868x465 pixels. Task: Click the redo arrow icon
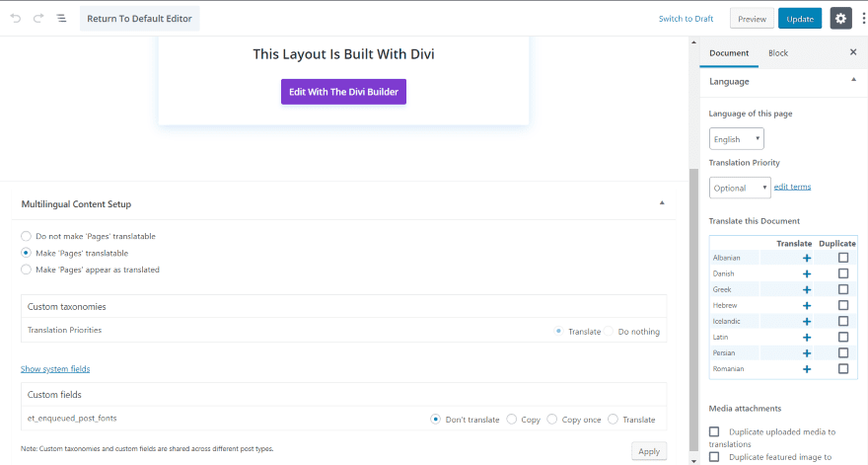[x=37, y=19]
